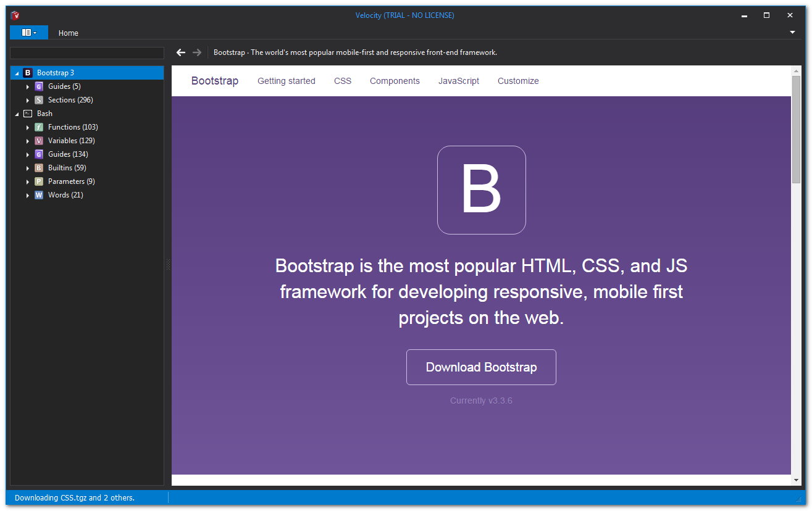Click the Bootstrap brand link in navbar
Screen dimensions: 812x511
pyautogui.click(x=215, y=81)
